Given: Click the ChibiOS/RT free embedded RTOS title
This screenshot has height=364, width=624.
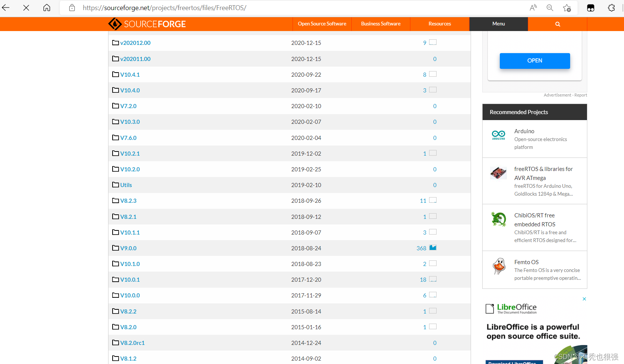Looking at the screenshot, I should tap(535, 220).
